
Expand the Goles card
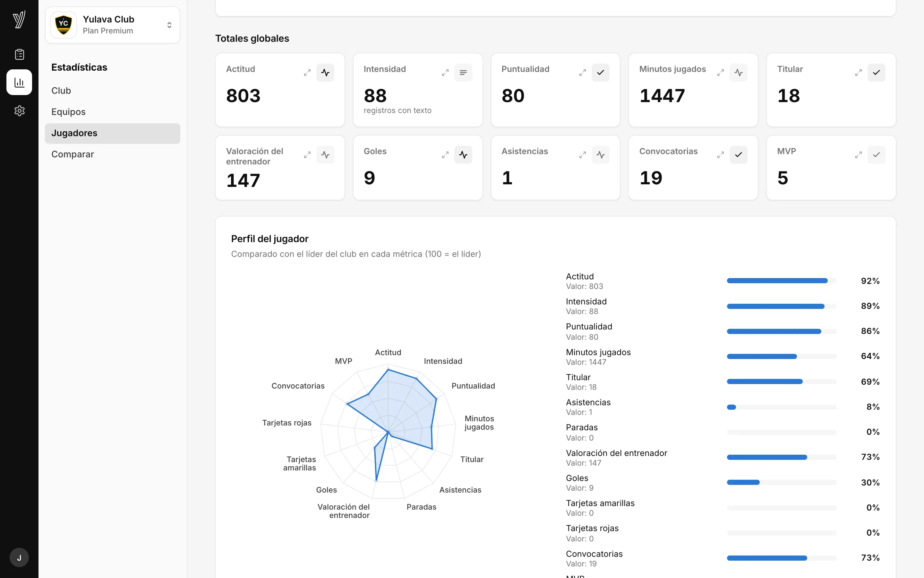[x=445, y=155]
